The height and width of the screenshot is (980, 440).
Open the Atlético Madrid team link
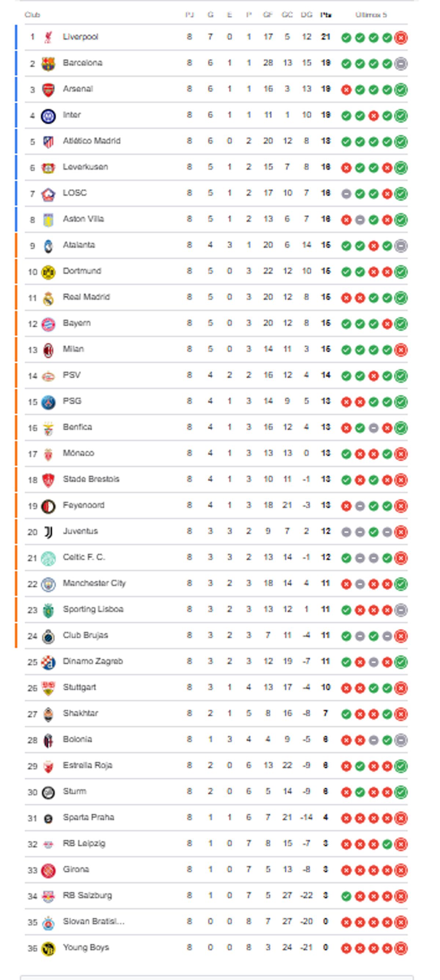[91, 141]
